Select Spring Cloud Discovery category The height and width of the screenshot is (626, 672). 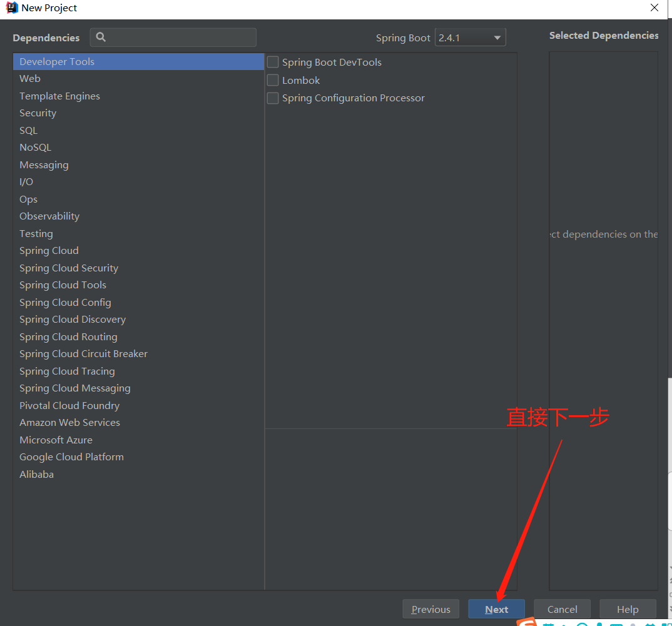coord(138,320)
